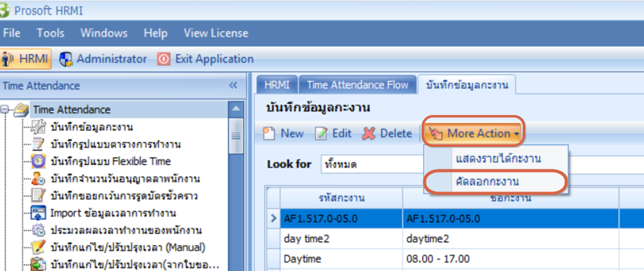The image size is (644, 271).
Task: Collapse the Time Attendance tree node
Action: coord(5,110)
